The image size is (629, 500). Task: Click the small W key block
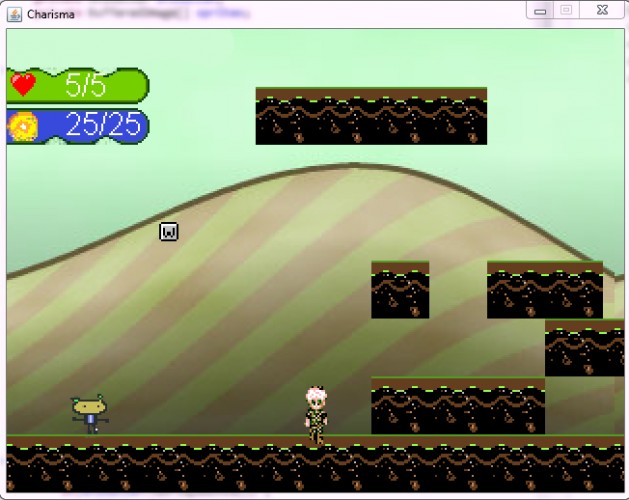169,232
